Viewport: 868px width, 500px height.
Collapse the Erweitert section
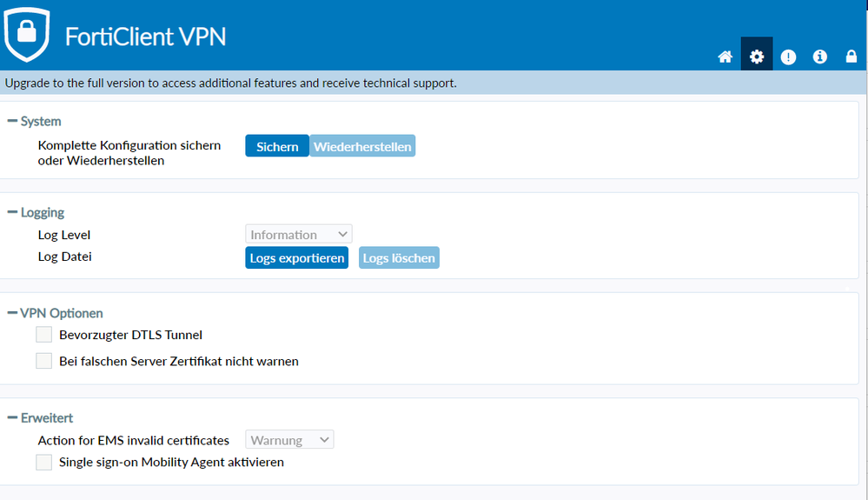click(12, 418)
